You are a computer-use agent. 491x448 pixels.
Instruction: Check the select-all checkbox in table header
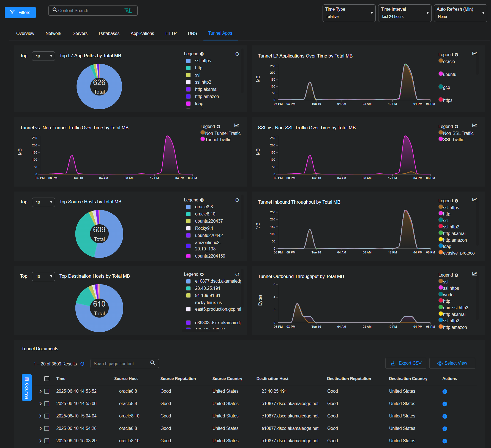[47, 379]
